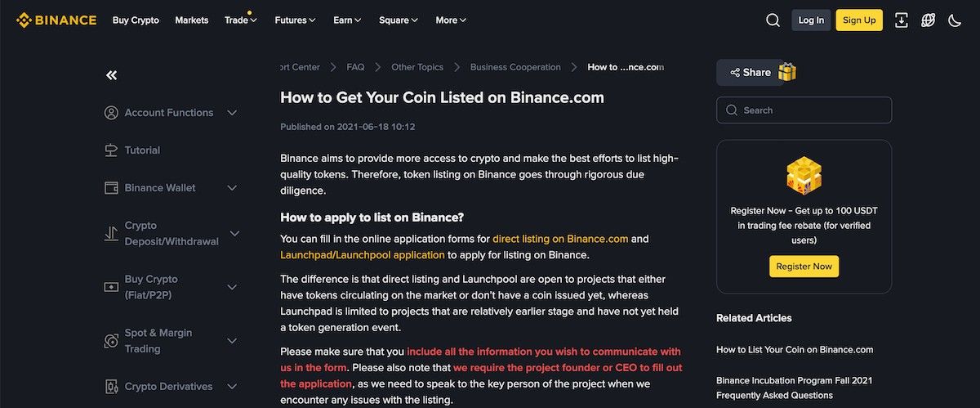Collapse the sidebar with double-arrow icon

pyautogui.click(x=112, y=75)
